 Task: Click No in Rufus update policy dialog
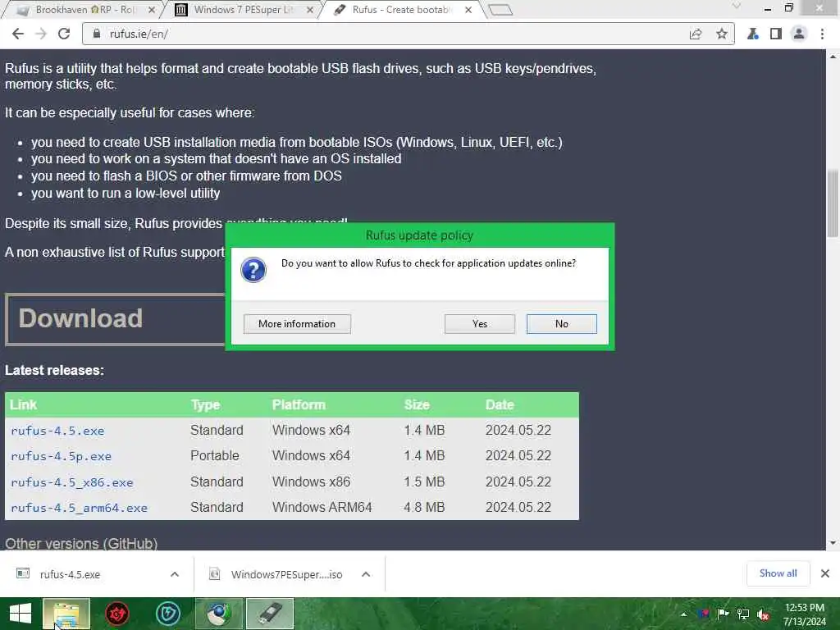(x=561, y=323)
